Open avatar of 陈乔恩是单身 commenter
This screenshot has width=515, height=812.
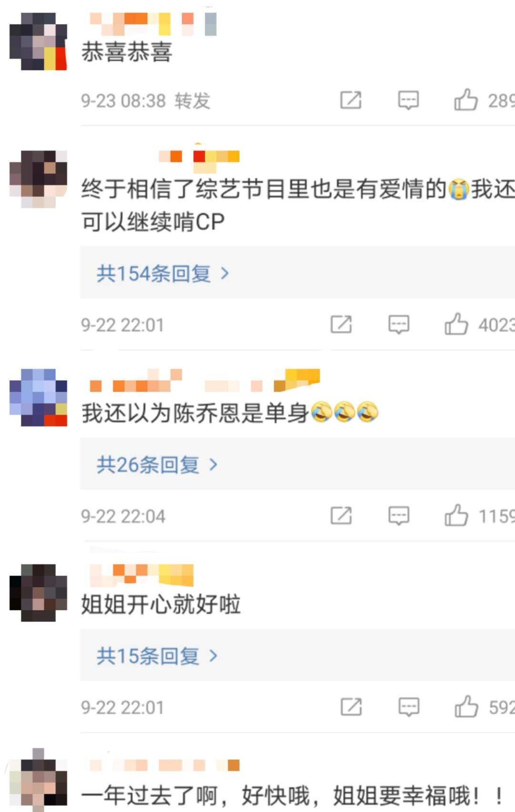click(x=39, y=397)
